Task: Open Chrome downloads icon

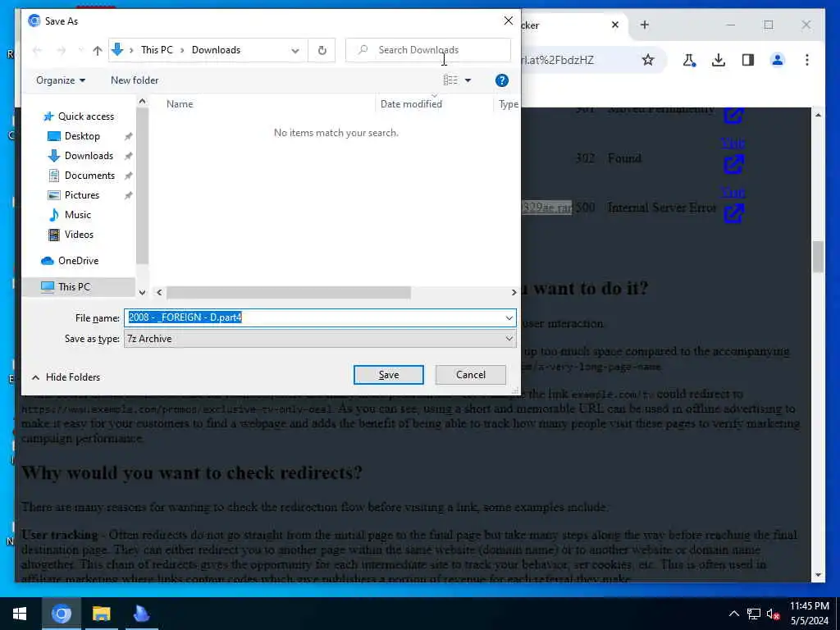Action: tap(719, 60)
